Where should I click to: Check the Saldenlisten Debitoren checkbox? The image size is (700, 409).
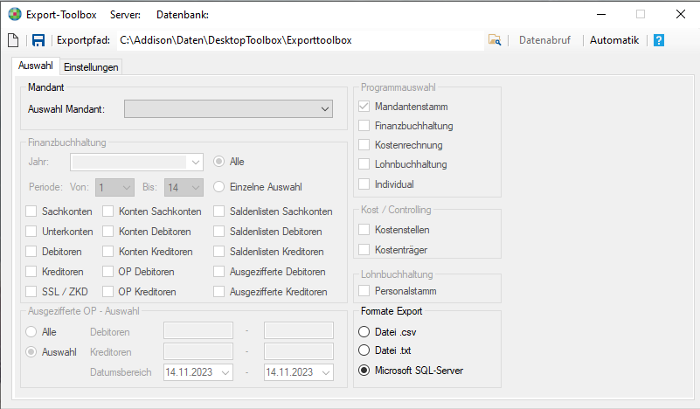tap(219, 231)
